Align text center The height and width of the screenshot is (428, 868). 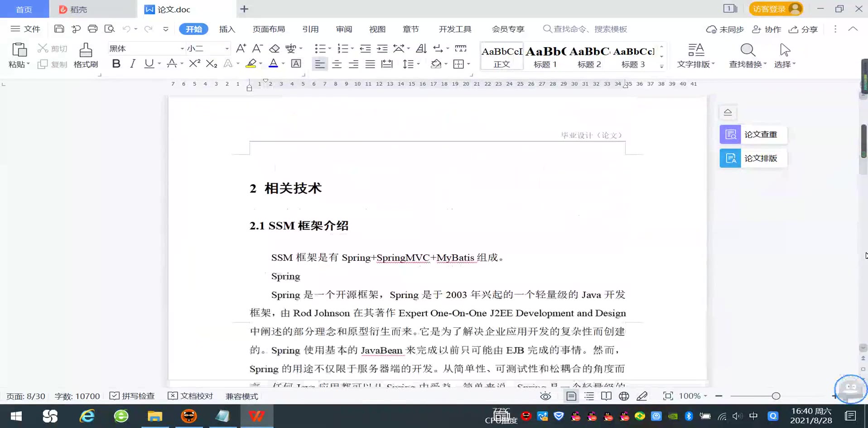(337, 64)
